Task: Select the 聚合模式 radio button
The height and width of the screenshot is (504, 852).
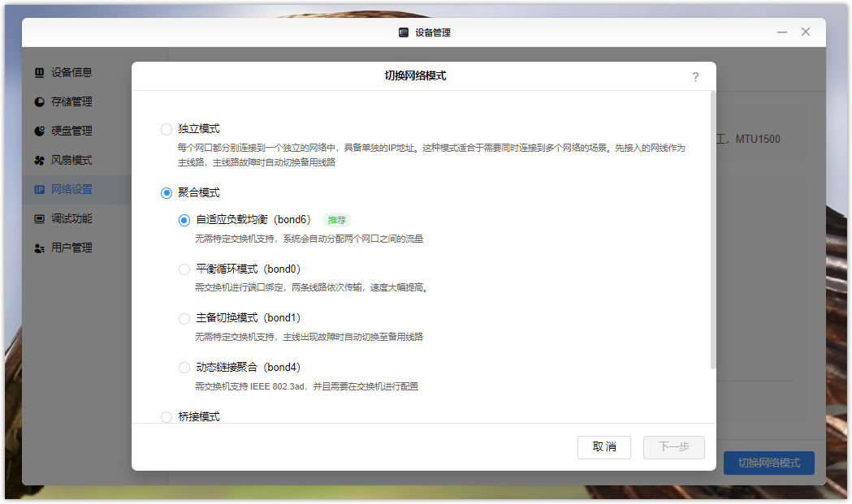Action: point(167,193)
